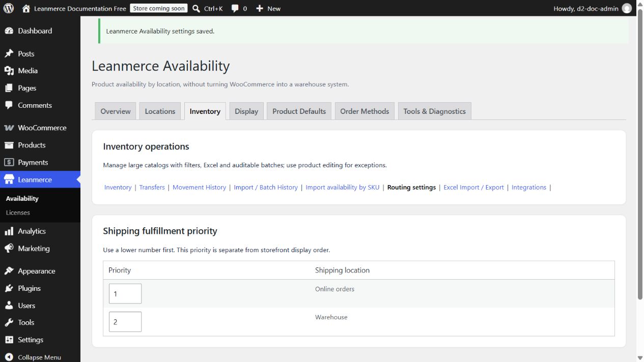
Task: Open the comments bubble icon in admin bar
Action: tap(235, 8)
